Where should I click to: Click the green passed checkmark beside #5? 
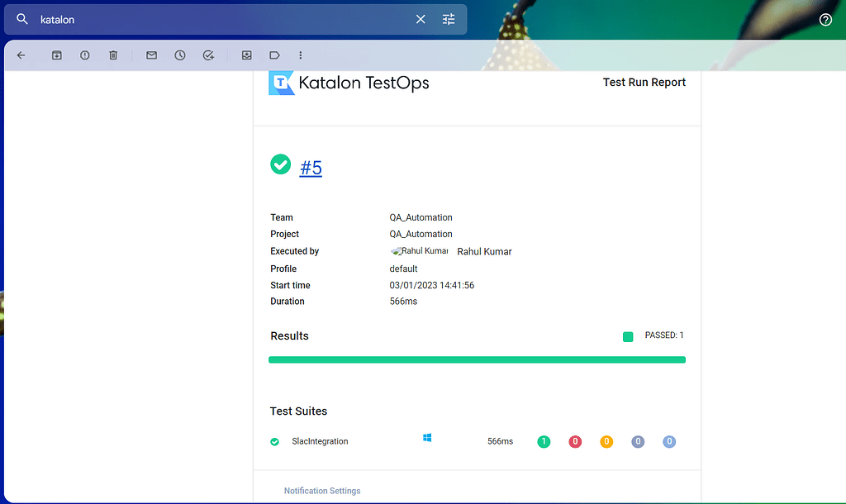click(x=281, y=164)
